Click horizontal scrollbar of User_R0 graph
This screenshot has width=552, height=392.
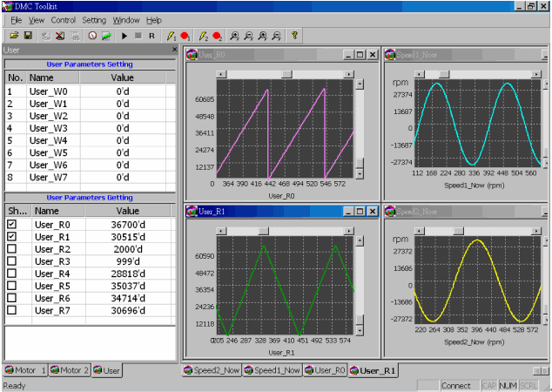click(x=287, y=74)
